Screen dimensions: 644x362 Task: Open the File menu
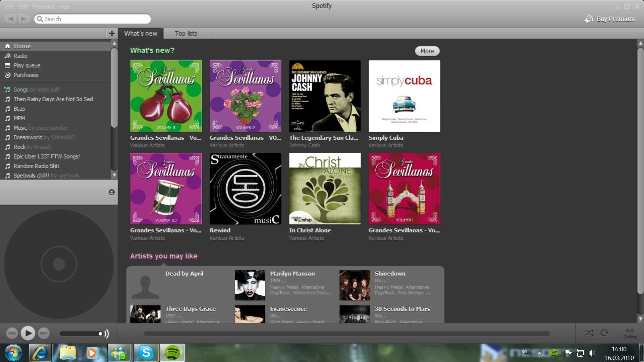coord(9,6)
